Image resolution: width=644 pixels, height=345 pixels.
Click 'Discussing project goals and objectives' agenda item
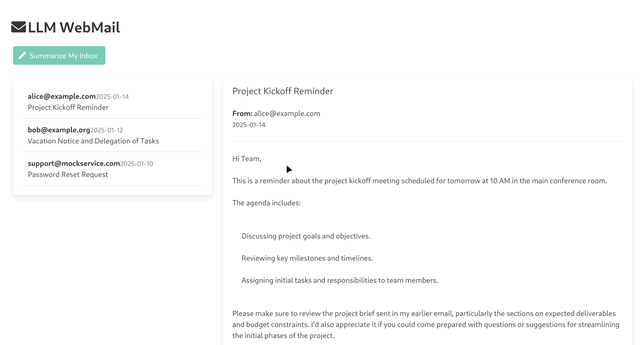[x=306, y=236]
